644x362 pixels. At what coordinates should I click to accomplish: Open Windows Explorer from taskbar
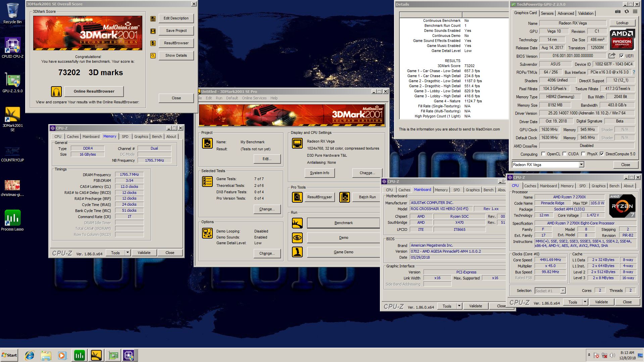46,355
